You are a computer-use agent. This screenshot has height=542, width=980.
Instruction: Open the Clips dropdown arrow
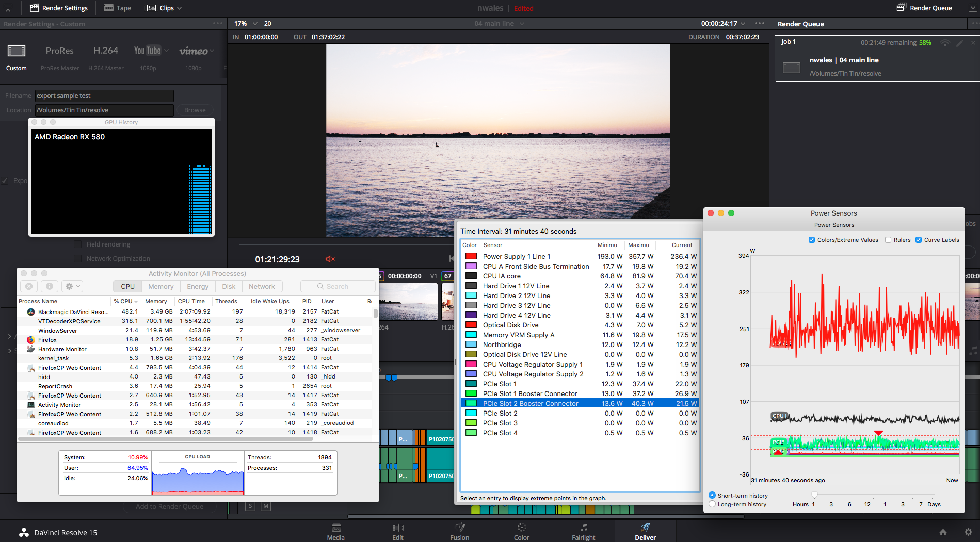[x=179, y=8]
